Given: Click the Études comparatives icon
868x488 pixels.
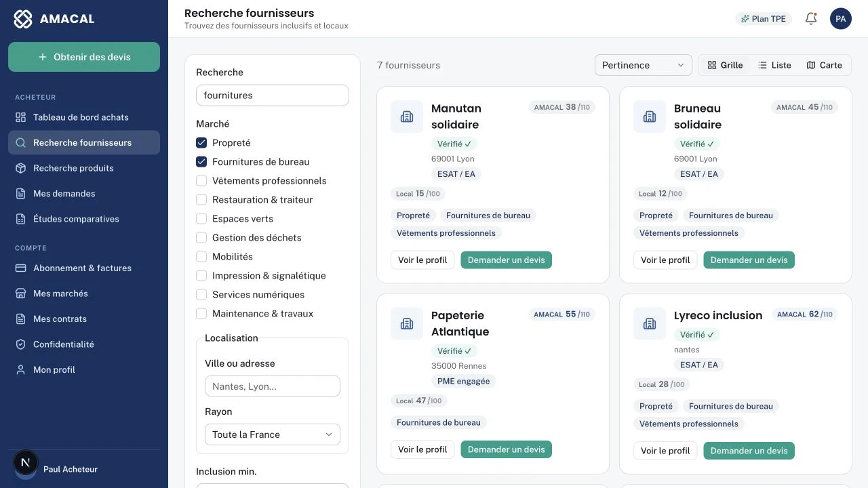Looking at the screenshot, I should (21, 219).
